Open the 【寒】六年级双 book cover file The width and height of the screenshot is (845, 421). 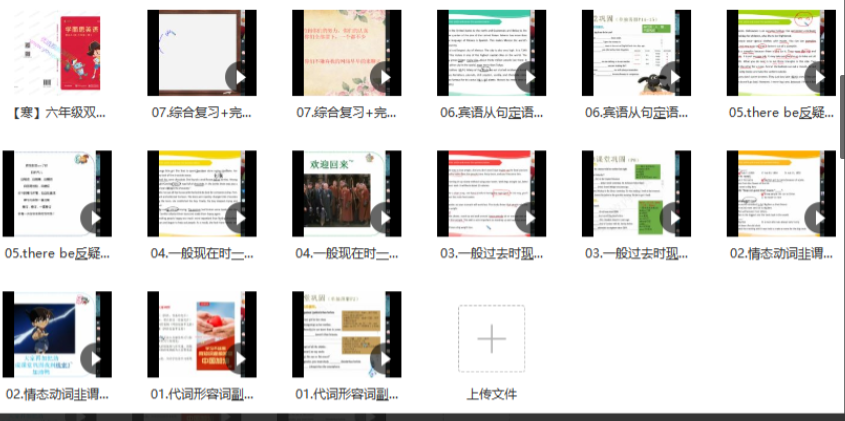click(x=57, y=53)
